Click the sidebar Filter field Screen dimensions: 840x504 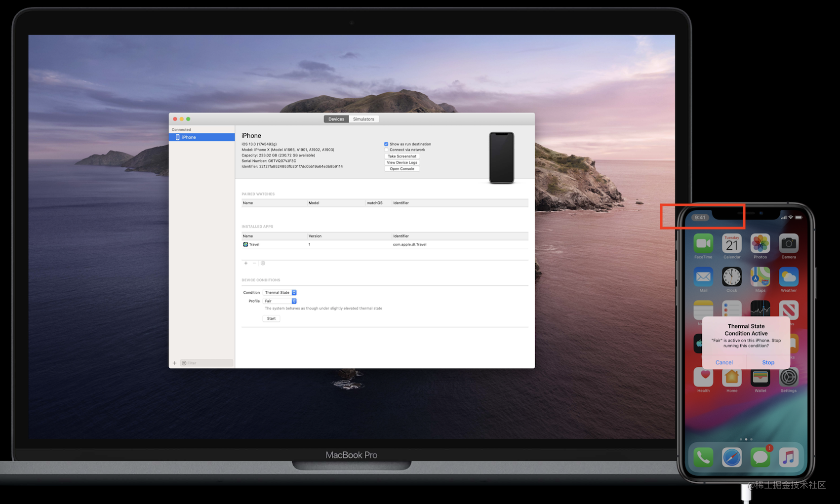coord(206,363)
